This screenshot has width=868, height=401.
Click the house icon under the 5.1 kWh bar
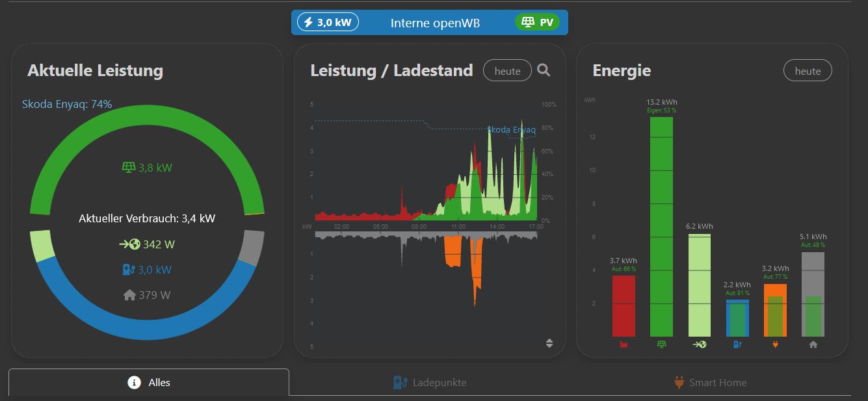coord(813,344)
